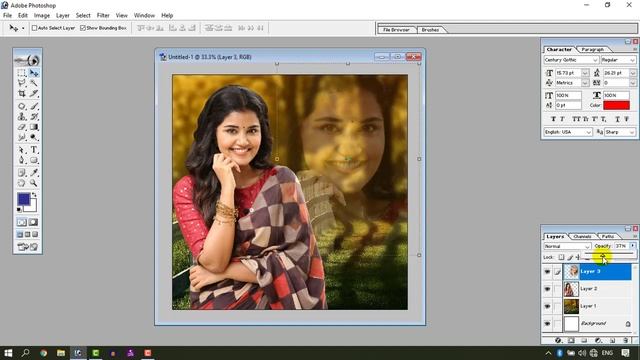Screen dimensions: 640x360
Task: Toggle link box next to Layer 2
Action: [558, 289]
